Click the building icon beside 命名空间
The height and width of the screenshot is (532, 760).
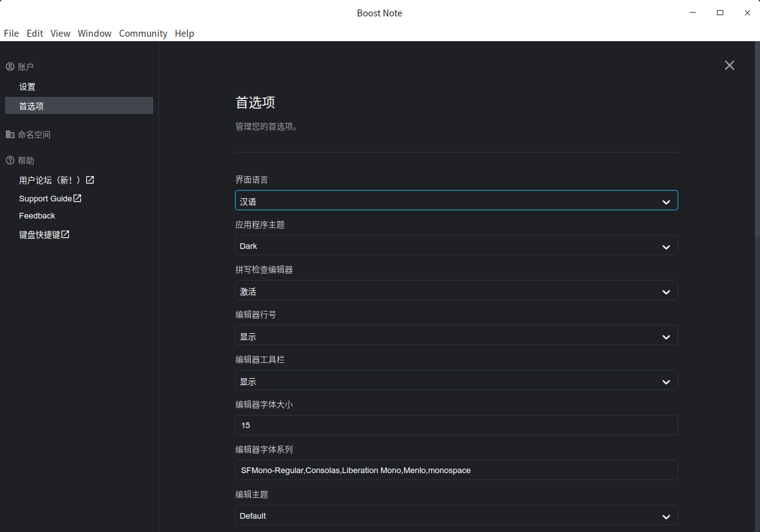coord(9,134)
